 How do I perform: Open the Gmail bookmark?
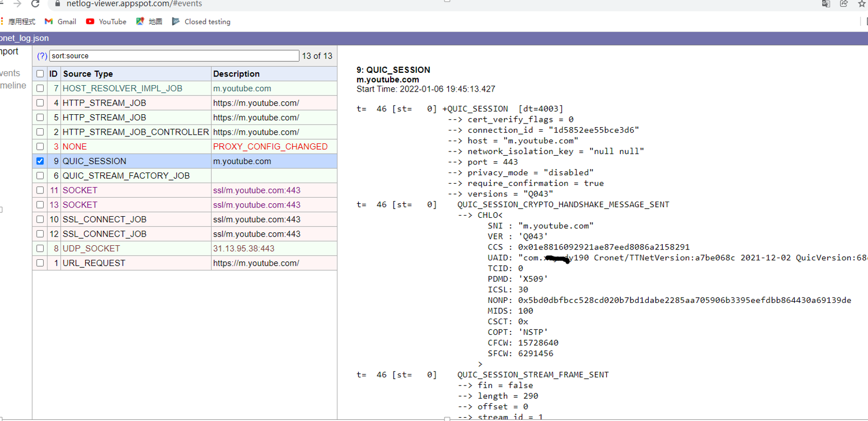point(60,22)
